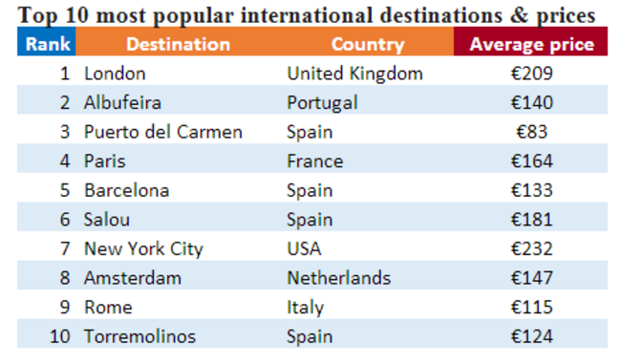Click the €232 price cell

tap(531, 249)
